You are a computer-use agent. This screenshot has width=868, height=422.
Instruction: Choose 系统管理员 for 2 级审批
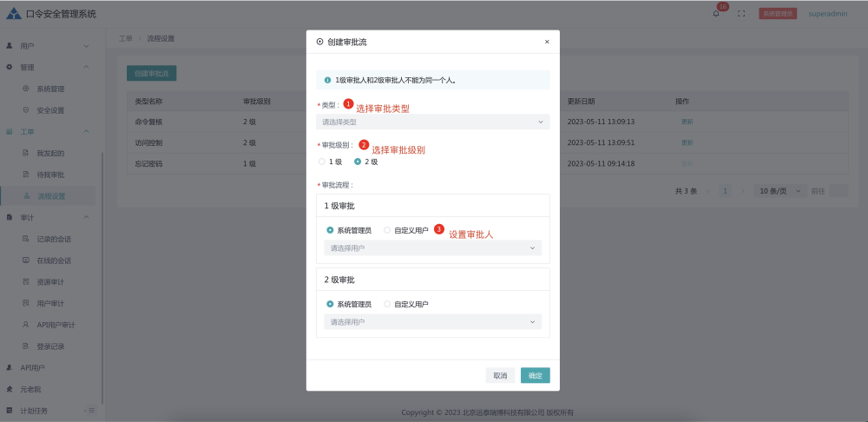[331, 304]
